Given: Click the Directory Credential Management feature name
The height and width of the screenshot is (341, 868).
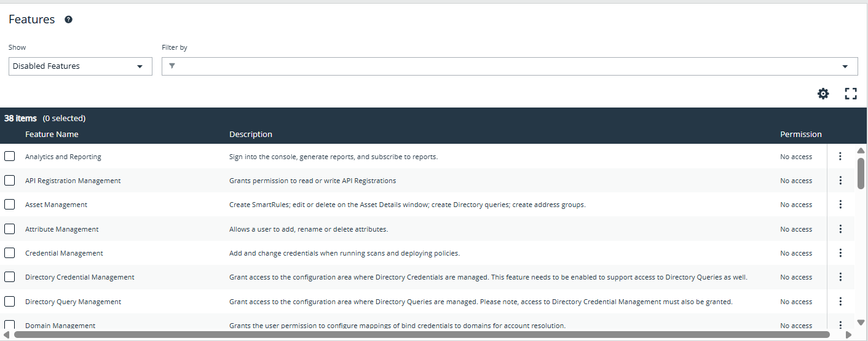Looking at the screenshot, I should 80,277.
